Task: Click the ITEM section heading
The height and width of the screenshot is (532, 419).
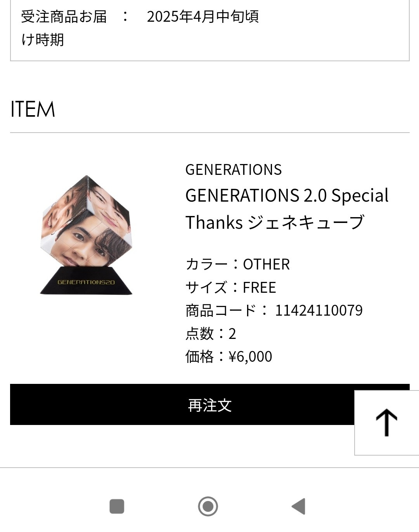Action: point(33,109)
